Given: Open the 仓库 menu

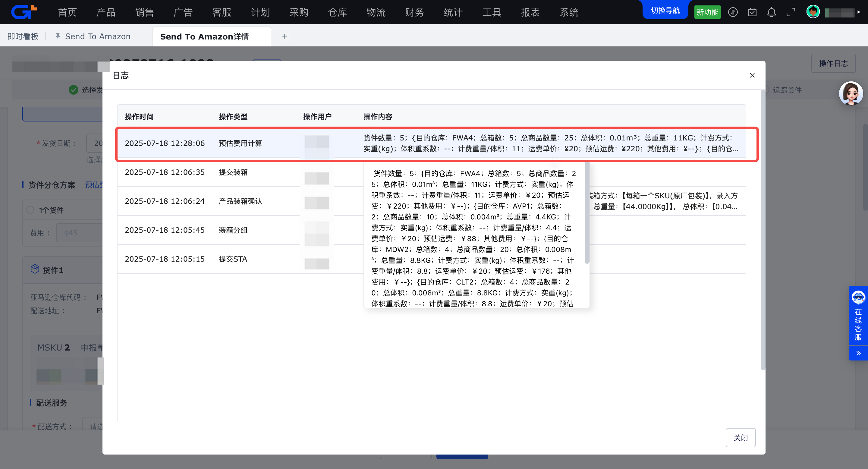Looking at the screenshot, I should click(337, 12).
